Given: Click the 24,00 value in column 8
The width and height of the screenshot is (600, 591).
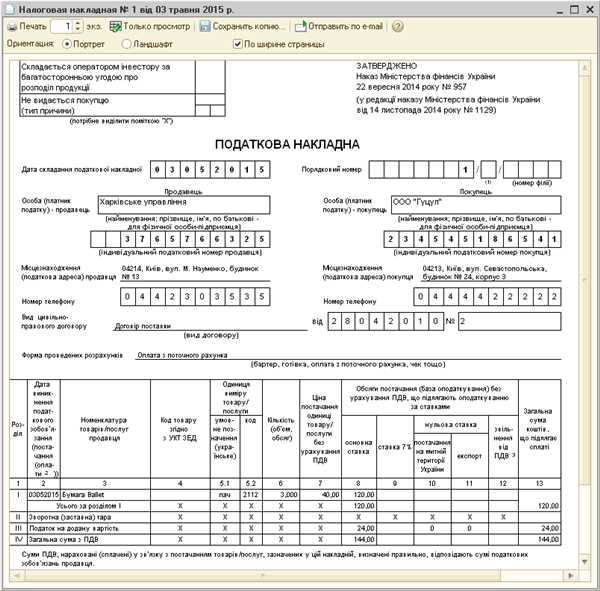Looking at the screenshot, I should [365, 528].
